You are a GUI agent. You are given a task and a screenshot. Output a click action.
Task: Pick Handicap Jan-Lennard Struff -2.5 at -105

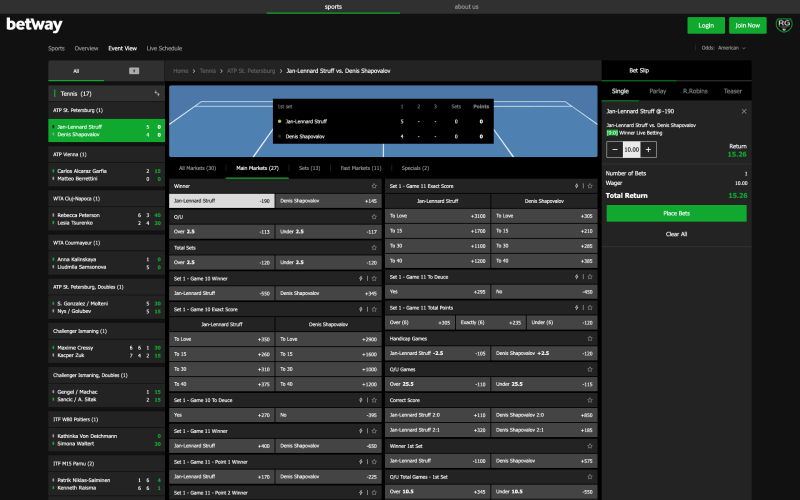point(437,353)
